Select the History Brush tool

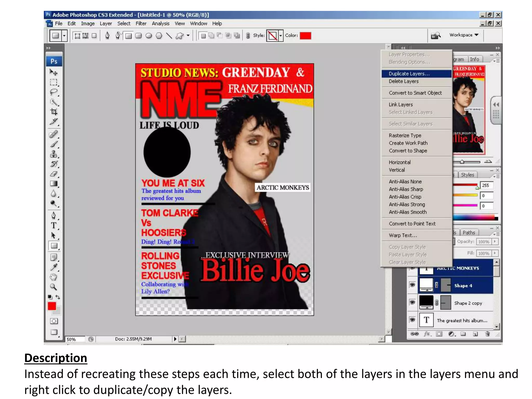[54, 164]
